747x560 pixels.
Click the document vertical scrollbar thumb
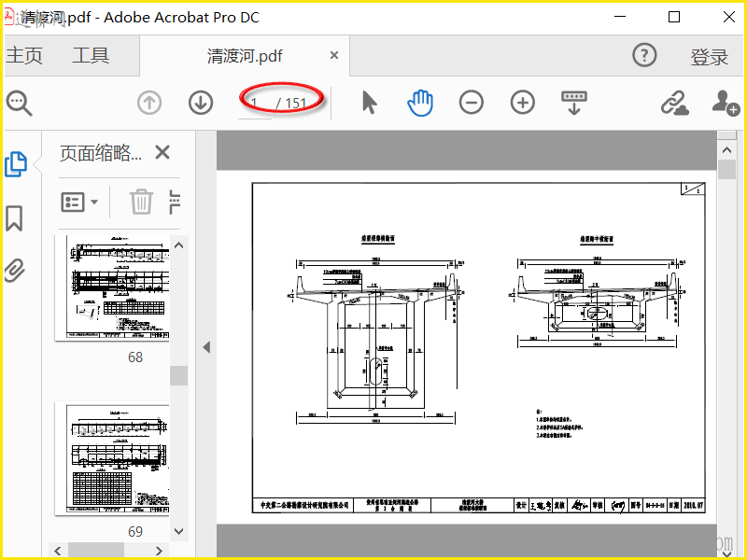[x=726, y=170]
